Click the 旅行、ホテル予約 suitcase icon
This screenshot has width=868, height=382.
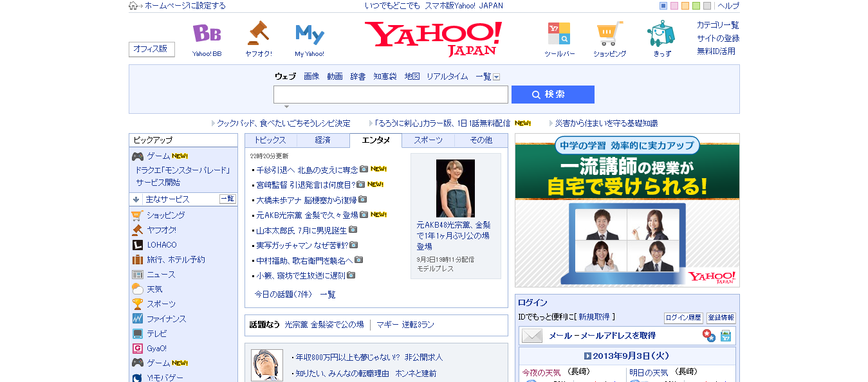pyautogui.click(x=137, y=260)
